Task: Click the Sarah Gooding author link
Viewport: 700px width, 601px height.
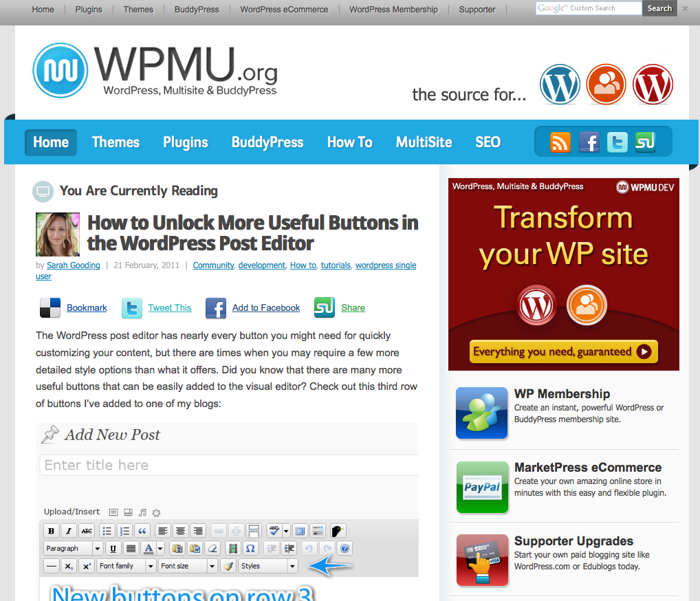Action: click(x=73, y=265)
